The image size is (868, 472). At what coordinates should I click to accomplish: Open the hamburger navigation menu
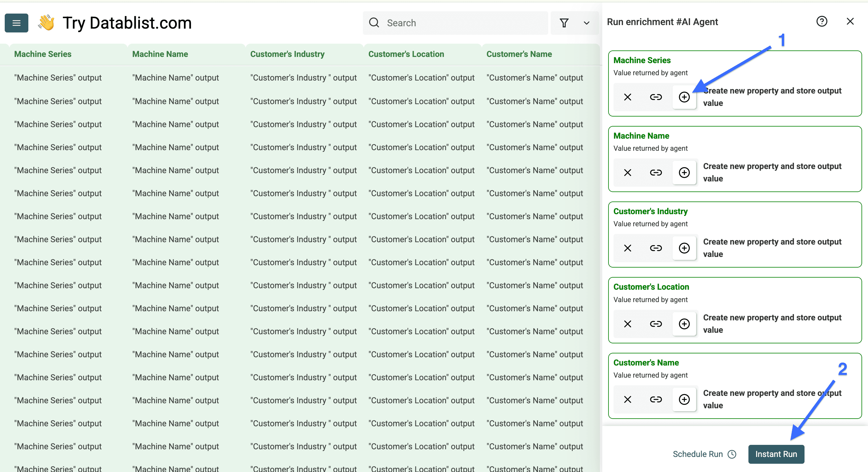16,22
